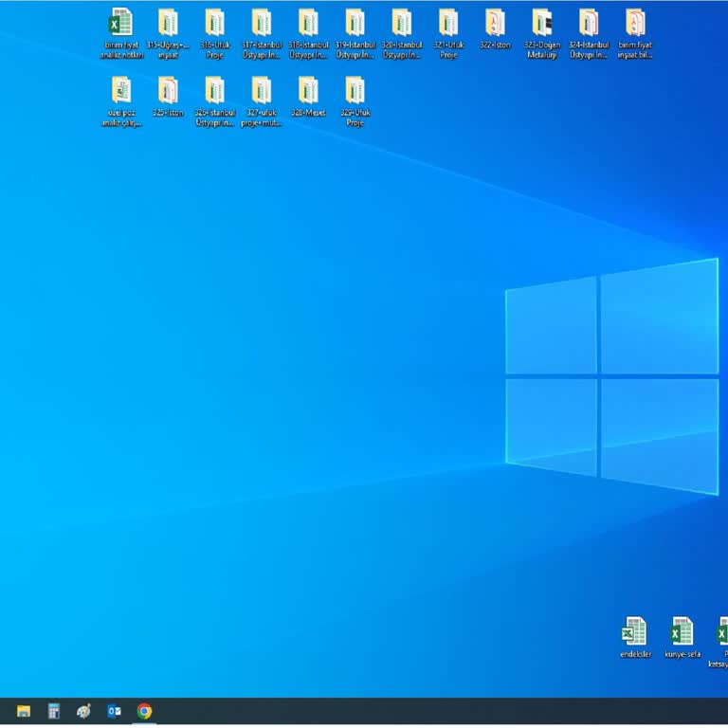Viewport: 728px width, 728px height.
Task: Select the 326-İstanbul Üstyapı folder
Action: (x=215, y=101)
